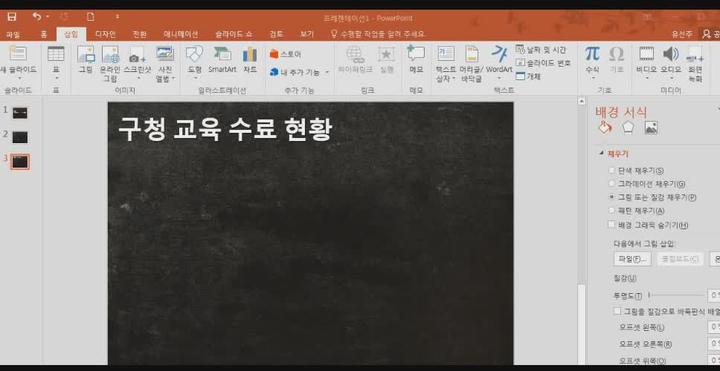Screen dimensions: 720x371
Task: Toggle Hide background graphics (배경 그래픽 숨기기) checkbox
Action: point(611,225)
